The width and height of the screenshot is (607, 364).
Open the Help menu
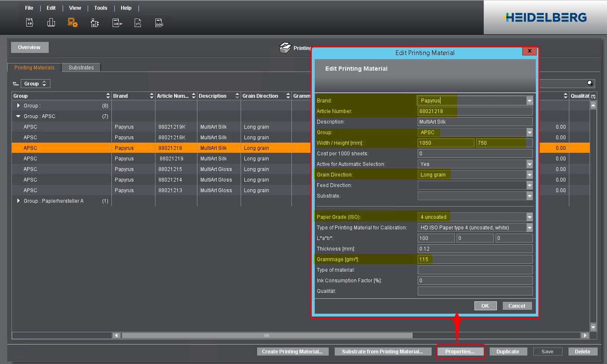click(x=126, y=8)
